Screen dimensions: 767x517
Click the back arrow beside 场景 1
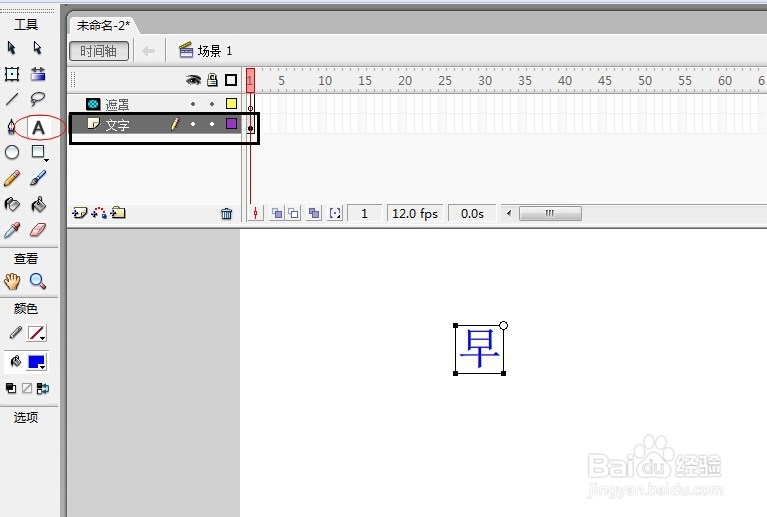pos(148,51)
